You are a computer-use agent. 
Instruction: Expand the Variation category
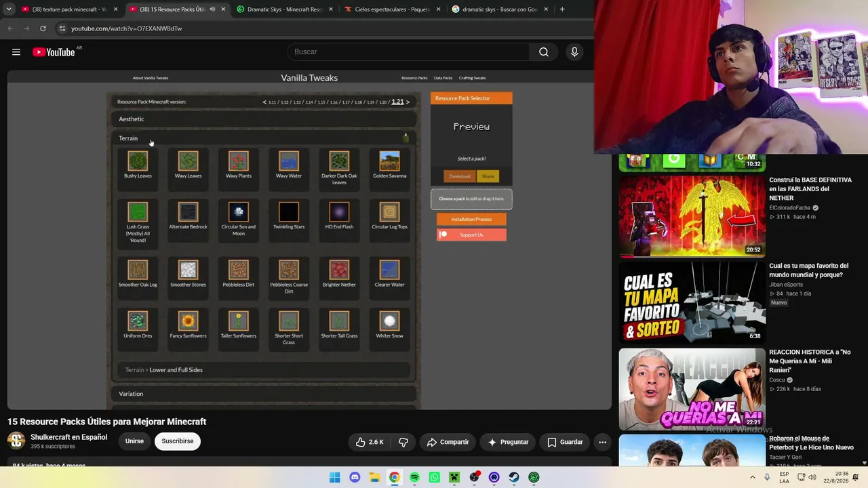click(x=264, y=394)
